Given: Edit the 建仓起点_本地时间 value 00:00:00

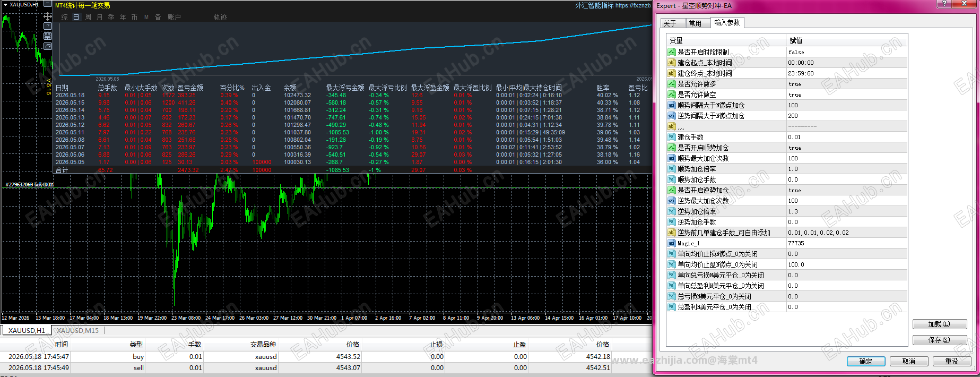Looking at the screenshot, I should click(x=847, y=63).
